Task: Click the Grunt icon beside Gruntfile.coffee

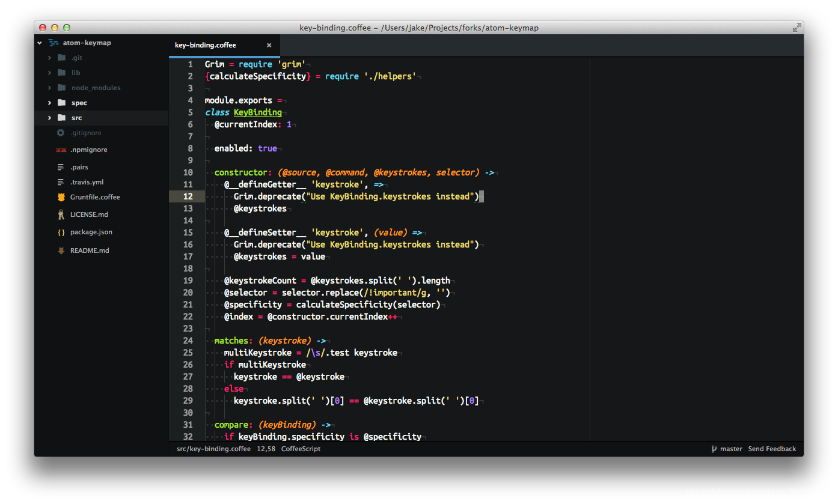Action: pos(61,197)
